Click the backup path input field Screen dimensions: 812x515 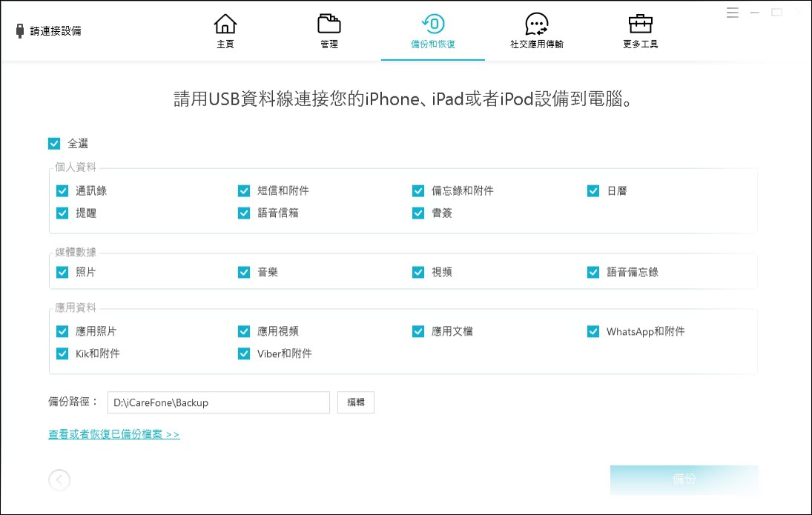pyautogui.click(x=218, y=402)
